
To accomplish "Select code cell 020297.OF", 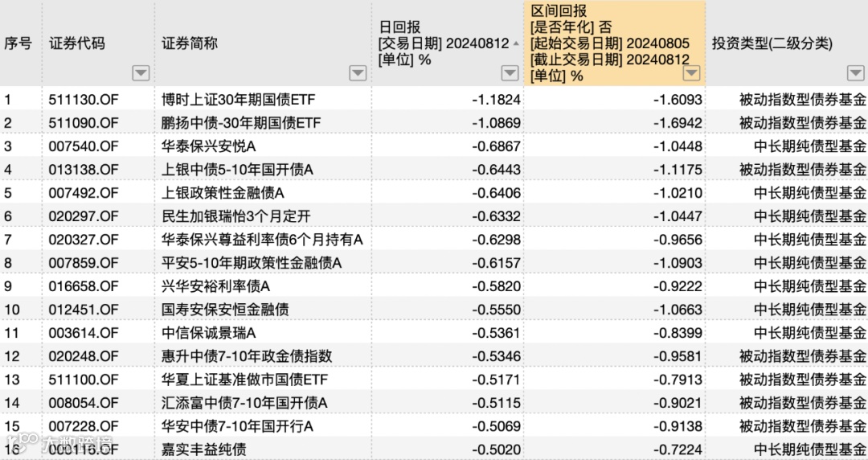I will click(x=84, y=216).
